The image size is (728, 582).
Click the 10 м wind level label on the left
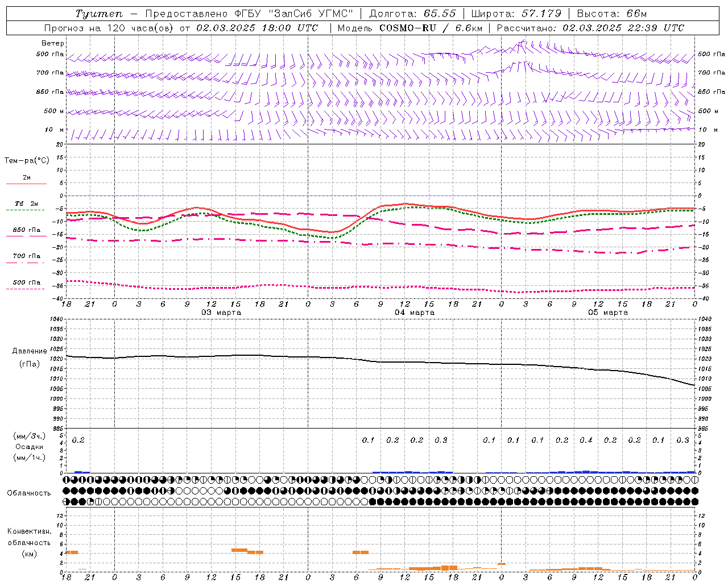pos(54,130)
